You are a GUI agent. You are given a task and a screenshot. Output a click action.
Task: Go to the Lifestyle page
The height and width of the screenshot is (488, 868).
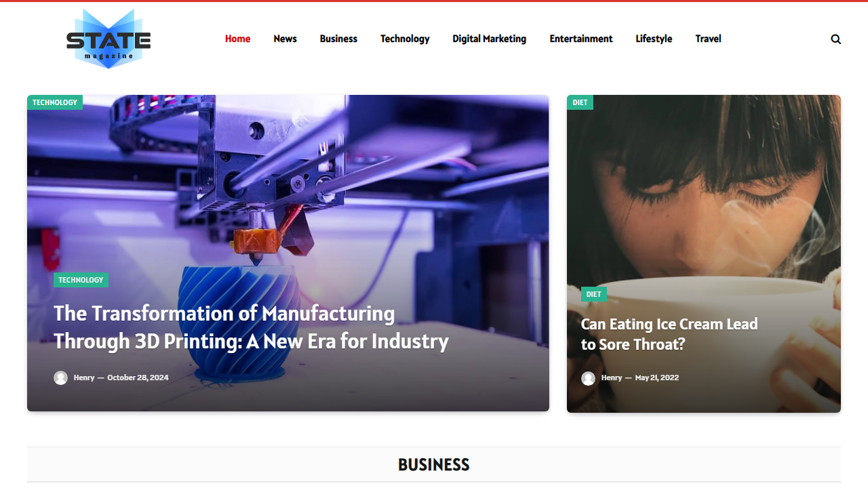pos(654,39)
